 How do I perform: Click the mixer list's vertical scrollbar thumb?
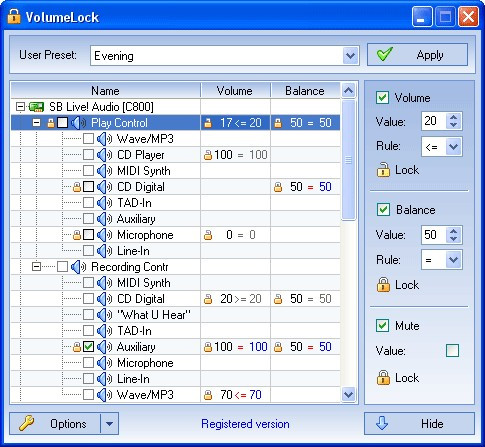(348, 160)
